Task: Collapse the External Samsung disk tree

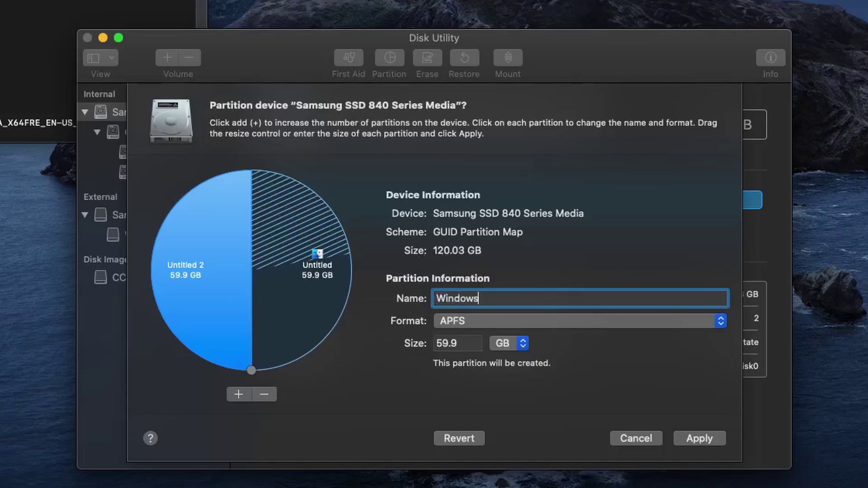Action: coord(85,215)
